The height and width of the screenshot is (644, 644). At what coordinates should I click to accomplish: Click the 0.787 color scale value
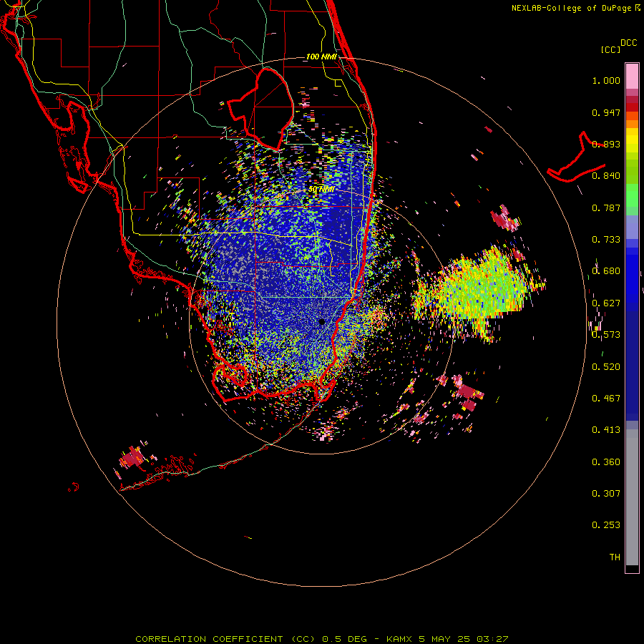point(606,208)
